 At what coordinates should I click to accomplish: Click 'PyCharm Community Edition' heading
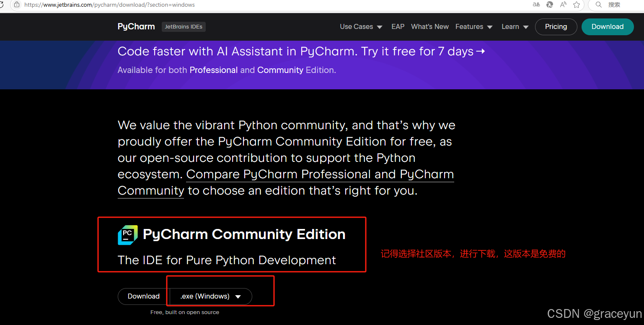244,234
